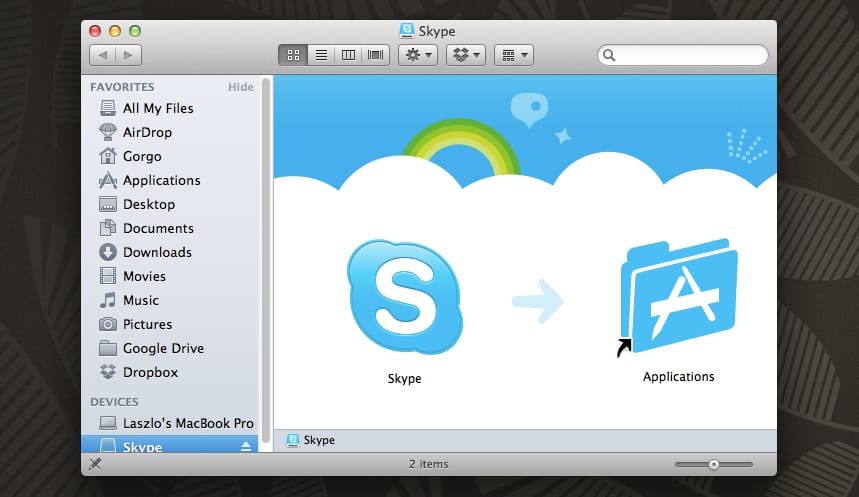Viewport: 859px width, 497px height.
Task: Click the Gorgo house icon
Action: coord(107,156)
